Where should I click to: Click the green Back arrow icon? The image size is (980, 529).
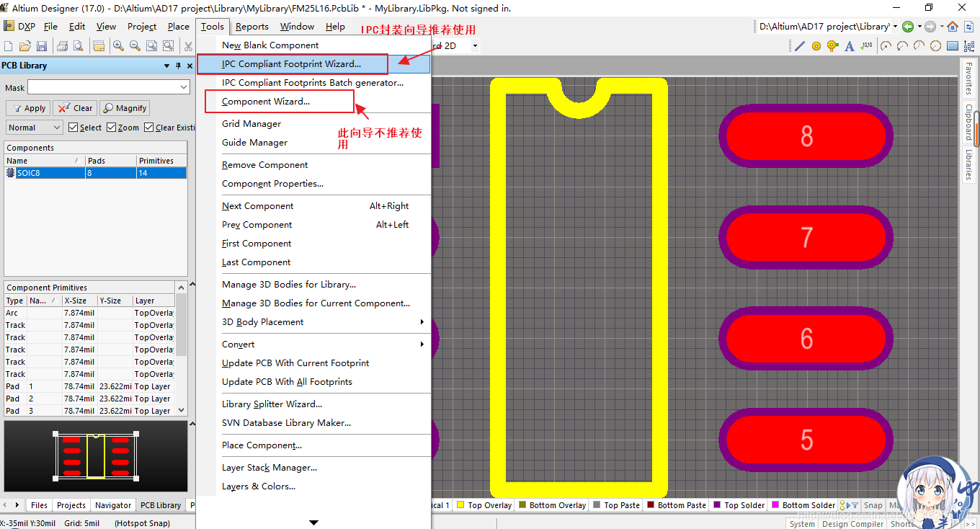click(x=908, y=27)
